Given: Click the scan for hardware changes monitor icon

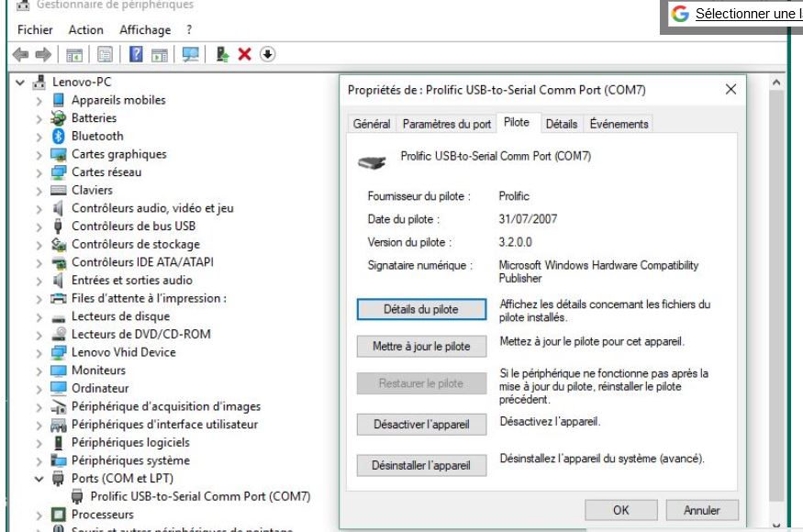Looking at the screenshot, I should 191,54.
